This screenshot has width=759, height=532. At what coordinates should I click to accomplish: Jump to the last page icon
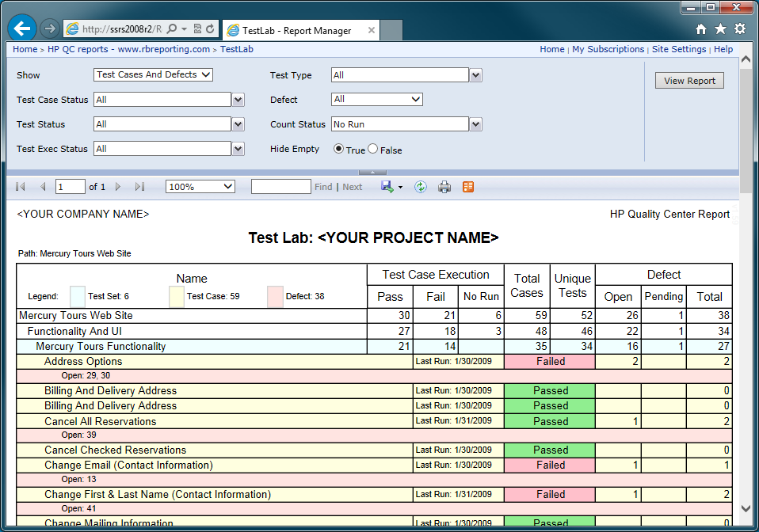pos(140,187)
